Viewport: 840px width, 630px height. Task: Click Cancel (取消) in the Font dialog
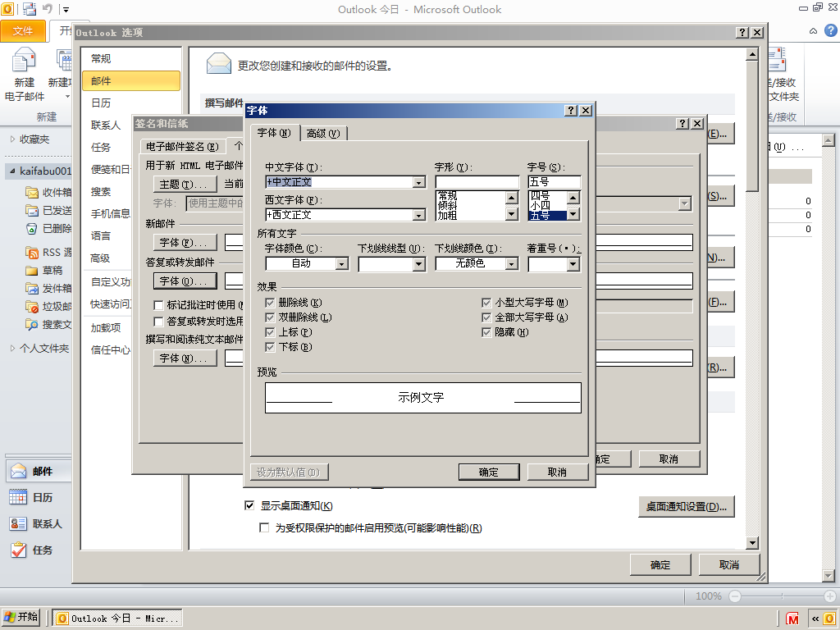point(557,472)
